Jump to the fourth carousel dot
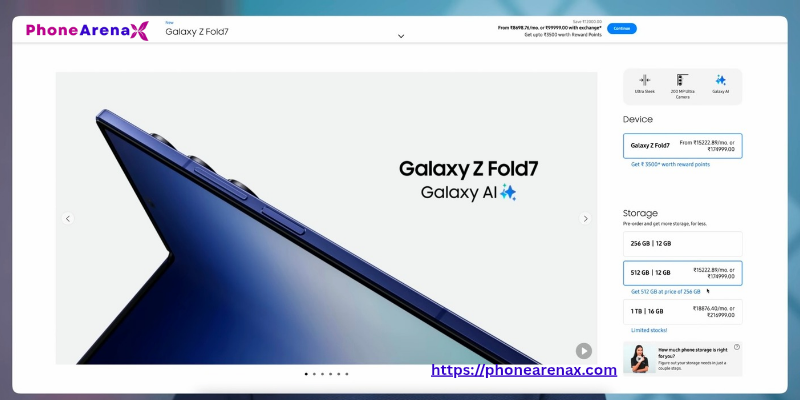 (331, 374)
